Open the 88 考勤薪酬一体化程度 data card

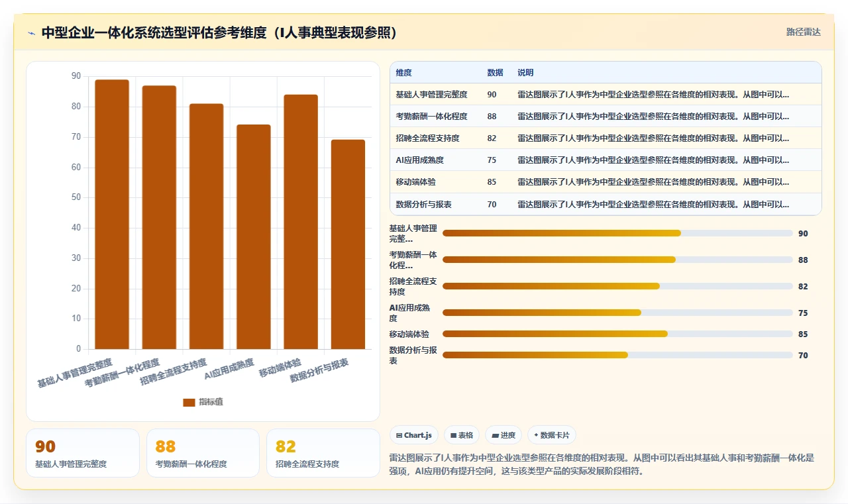coord(203,453)
